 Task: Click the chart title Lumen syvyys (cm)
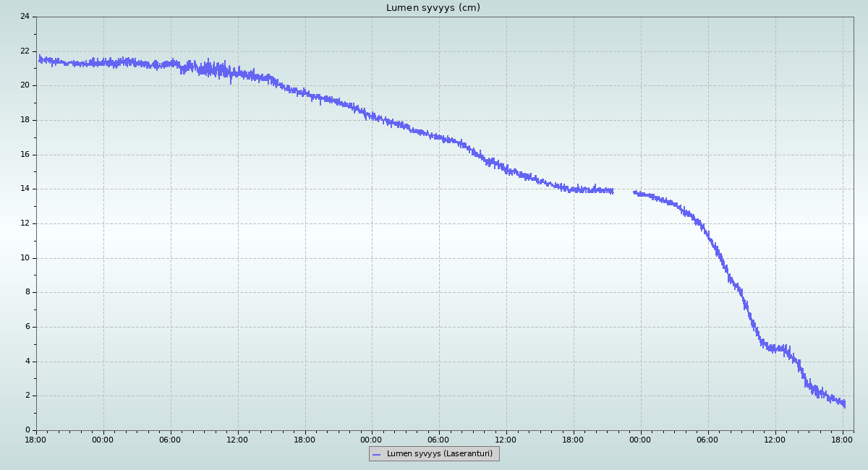pos(433,8)
